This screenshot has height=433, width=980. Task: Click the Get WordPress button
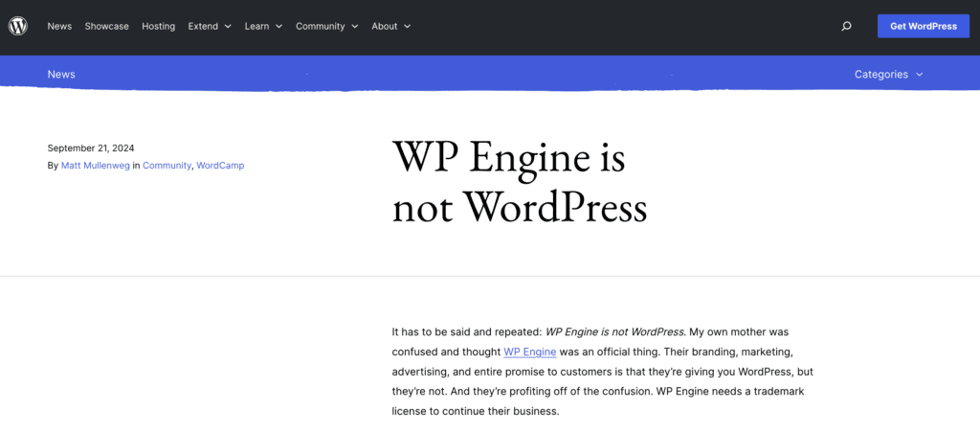924,26
